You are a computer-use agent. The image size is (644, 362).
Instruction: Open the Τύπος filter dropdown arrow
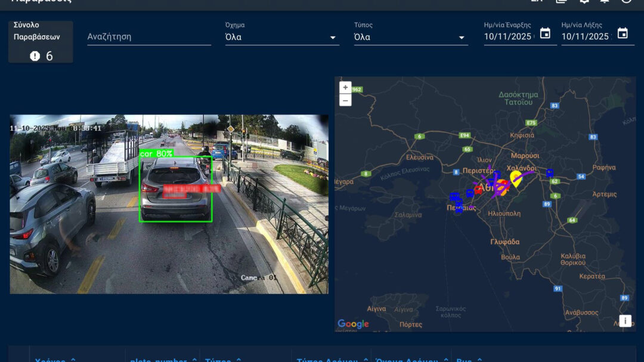point(461,38)
